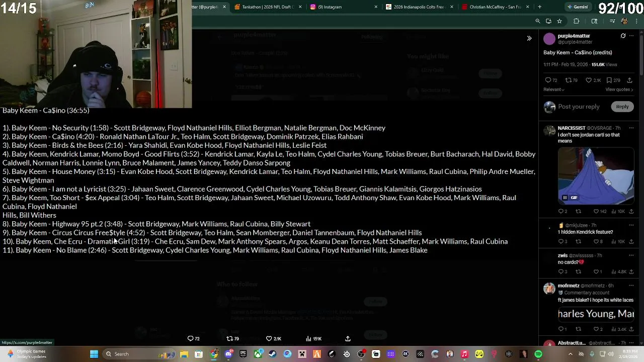Switch to the 2026 Indianapolis Colts Free tab
This screenshot has width=644, height=362.
pyautogui.click(x=419, y=7)
